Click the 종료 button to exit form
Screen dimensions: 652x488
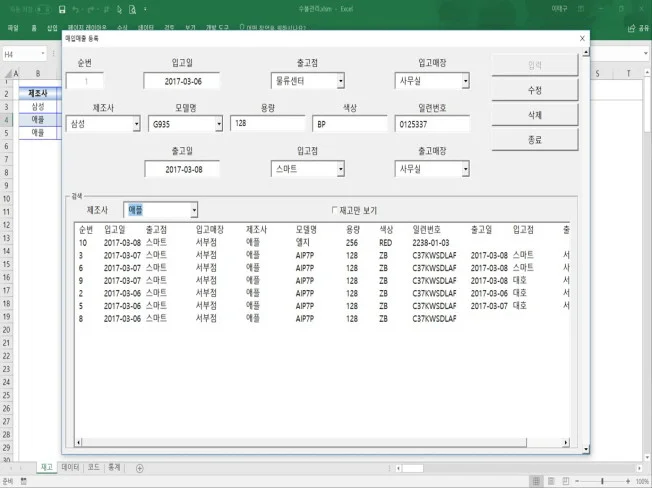[x=534, y=140]
